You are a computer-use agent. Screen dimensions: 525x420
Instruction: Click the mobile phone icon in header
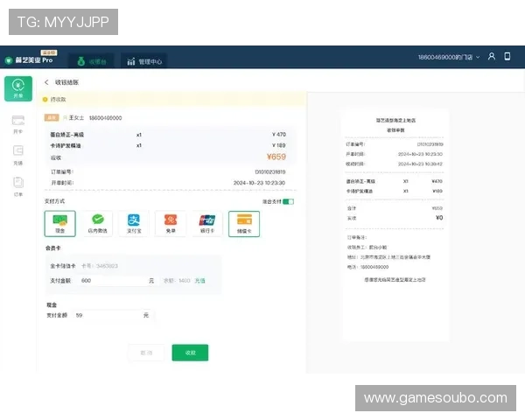tap(507, 56)
